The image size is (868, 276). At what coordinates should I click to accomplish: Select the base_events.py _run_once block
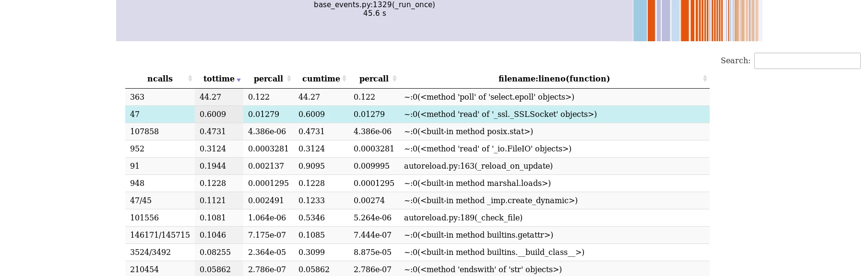[374, 20]
